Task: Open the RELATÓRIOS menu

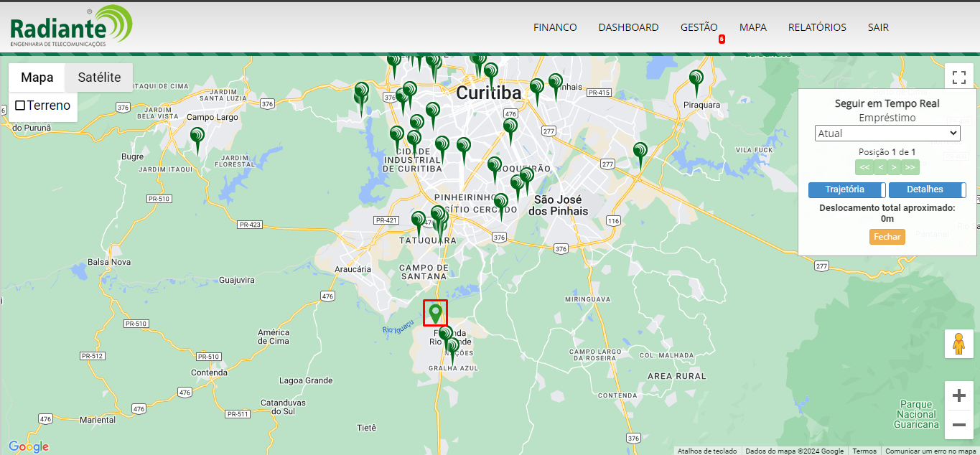Action: 817,27
